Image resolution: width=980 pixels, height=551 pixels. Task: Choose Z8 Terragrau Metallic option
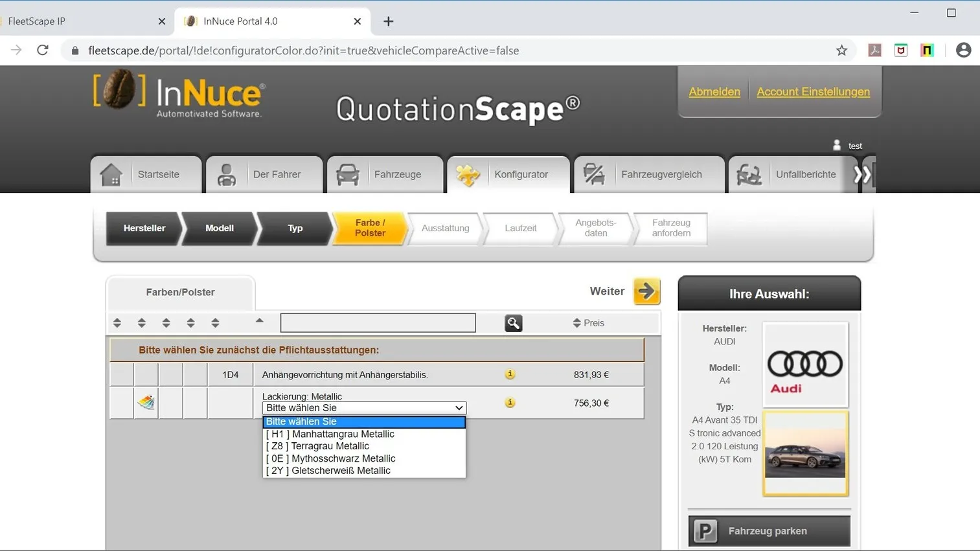tap(364, 446)
